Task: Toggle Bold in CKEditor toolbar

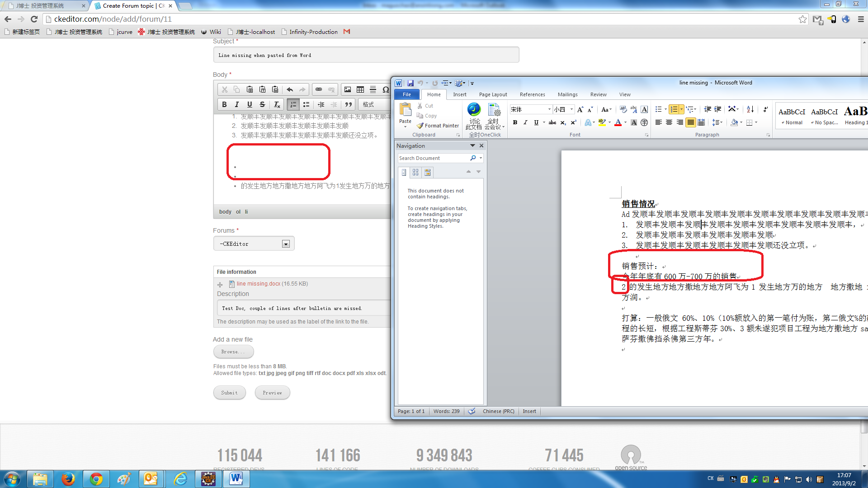Action: click(x=224, y=104)
